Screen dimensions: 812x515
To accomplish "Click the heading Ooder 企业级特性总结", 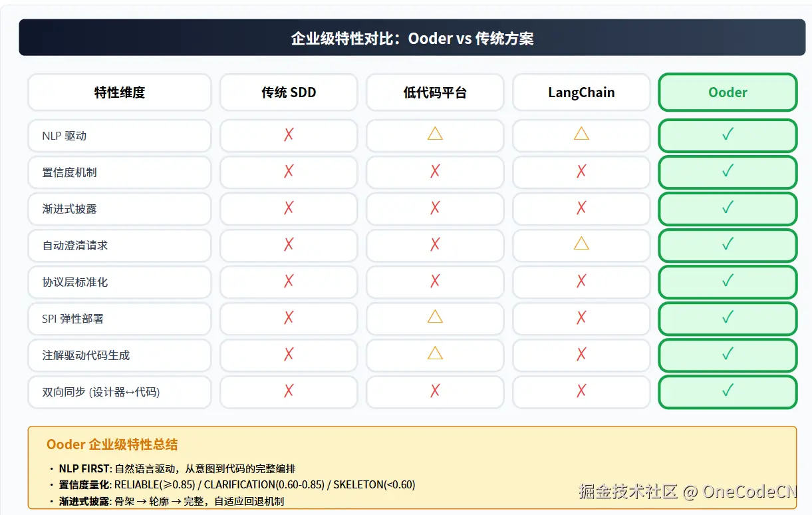I will (112, 444).
